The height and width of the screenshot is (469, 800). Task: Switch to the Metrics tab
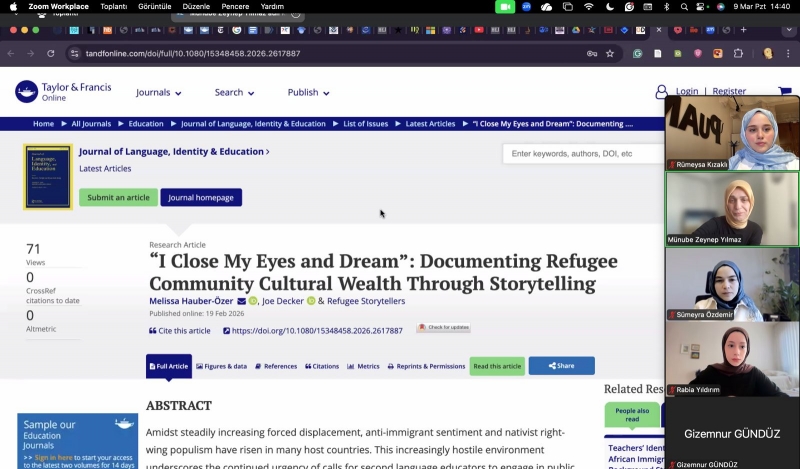pyautogui.click(x=363, y=367)
